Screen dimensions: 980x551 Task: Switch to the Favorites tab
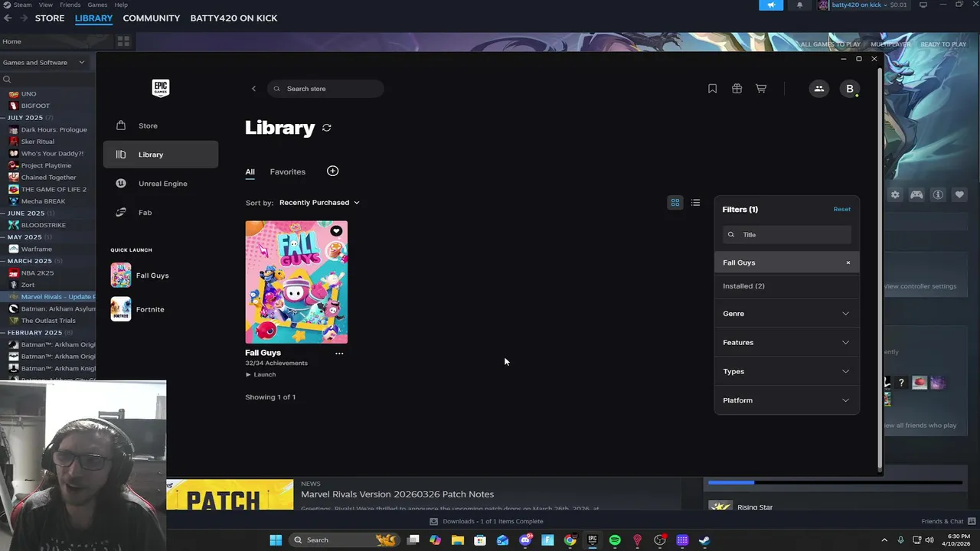coord(287,172)
